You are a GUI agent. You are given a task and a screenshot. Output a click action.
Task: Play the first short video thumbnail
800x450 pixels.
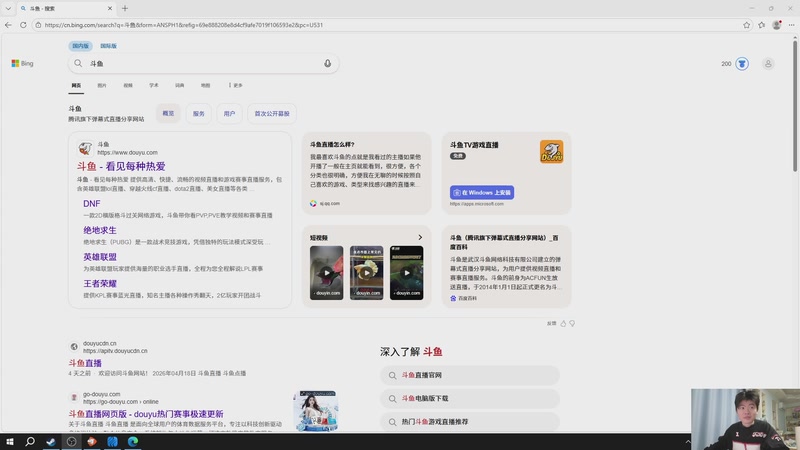pos(327,272)
